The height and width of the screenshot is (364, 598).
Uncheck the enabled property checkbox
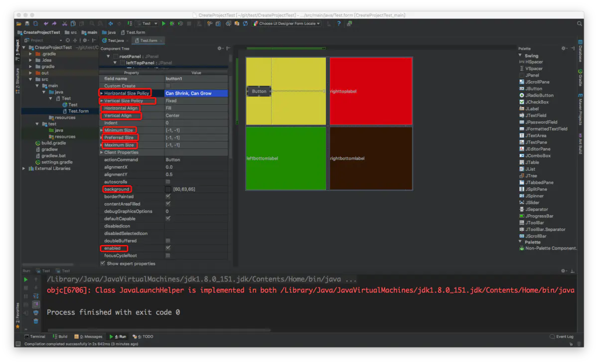(x=168, y=248)
